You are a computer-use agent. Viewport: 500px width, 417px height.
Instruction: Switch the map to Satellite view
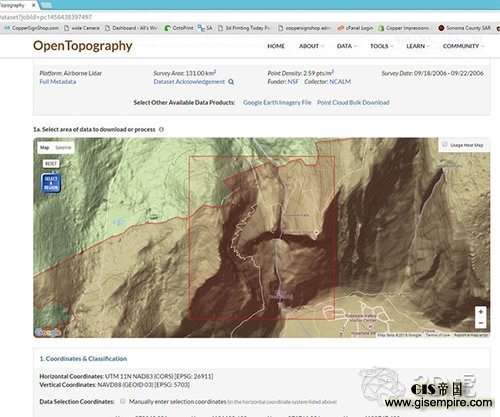pyautogui.click(x=63, y=147)
